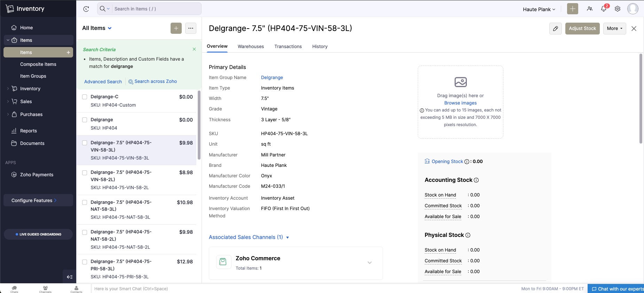Open the user profile avatar
644x293 pixels.
click(x=633, y=9)
